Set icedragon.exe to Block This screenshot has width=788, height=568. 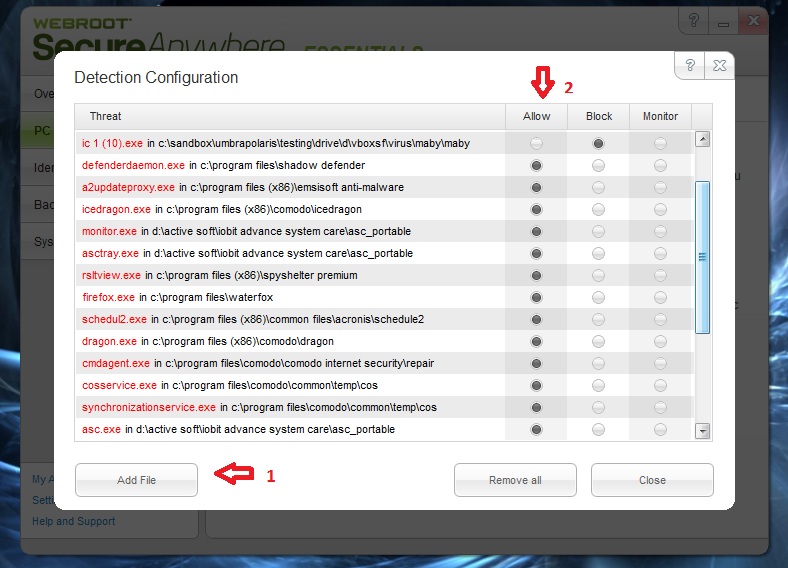pos(598,210)
